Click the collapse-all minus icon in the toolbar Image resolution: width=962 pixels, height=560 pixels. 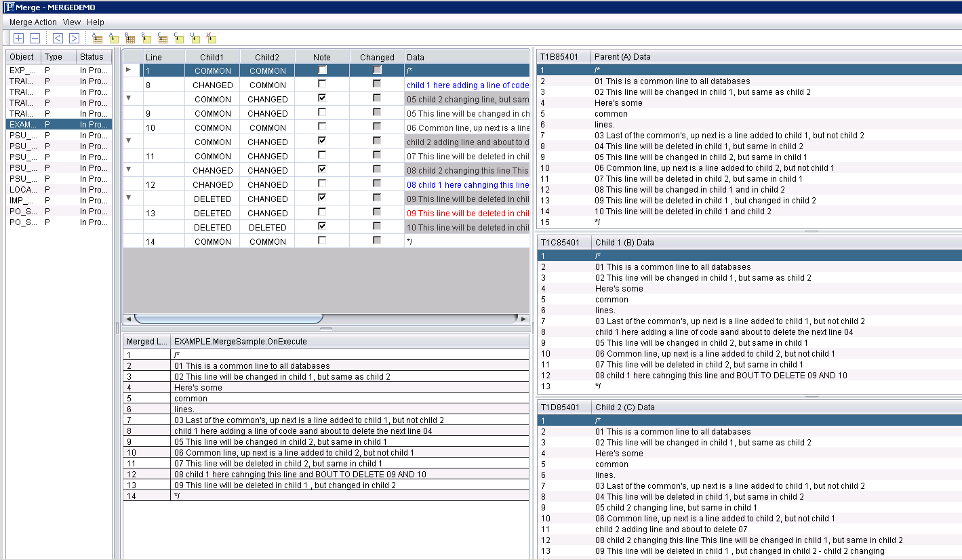tap(35, 38)
